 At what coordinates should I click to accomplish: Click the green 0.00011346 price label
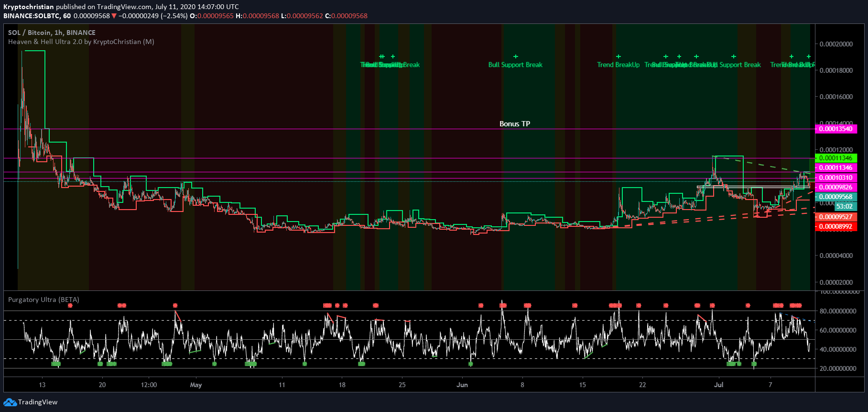coord(835,158)
